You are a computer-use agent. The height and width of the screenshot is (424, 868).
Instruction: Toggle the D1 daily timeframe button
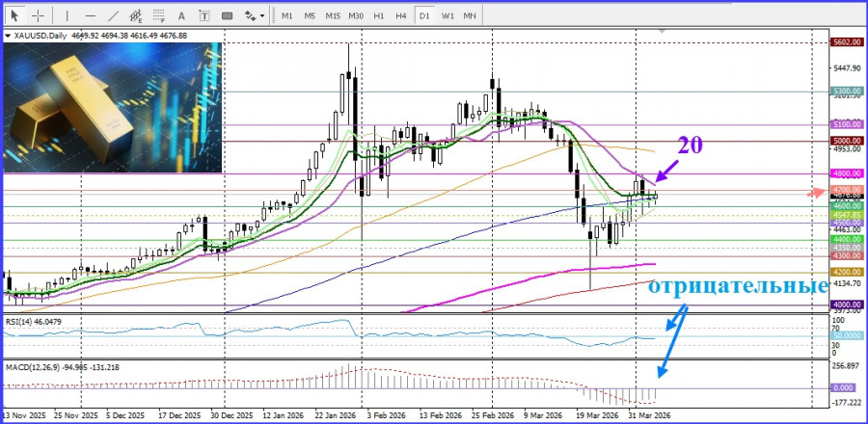click(424, 16)
